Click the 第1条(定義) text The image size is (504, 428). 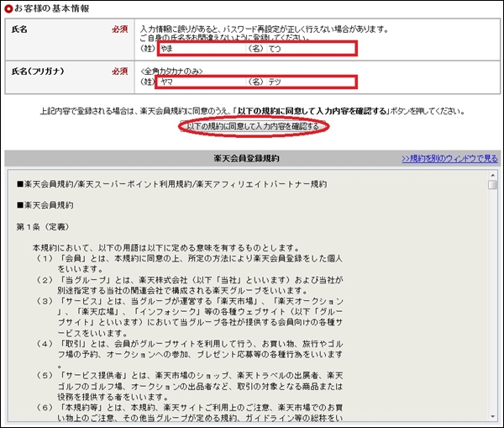43,227
